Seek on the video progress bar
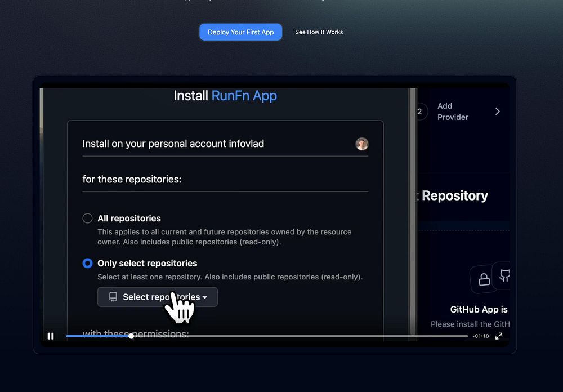Screen dimensions: 563x392 267,336
